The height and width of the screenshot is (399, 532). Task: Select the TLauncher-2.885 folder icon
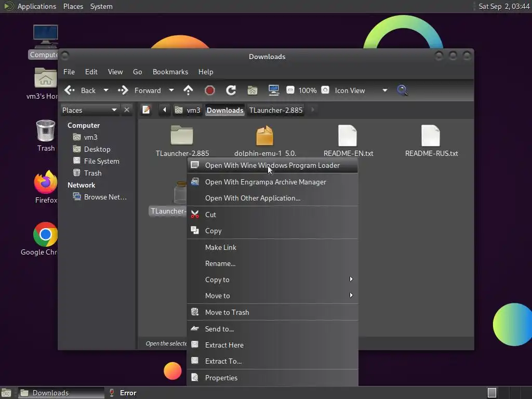pyautogui.click(x=182, y=135)
